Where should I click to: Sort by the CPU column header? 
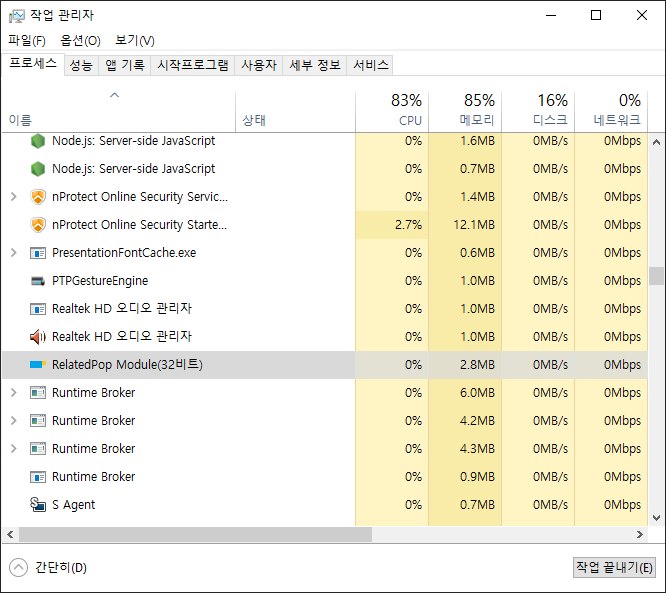[392, 111]
